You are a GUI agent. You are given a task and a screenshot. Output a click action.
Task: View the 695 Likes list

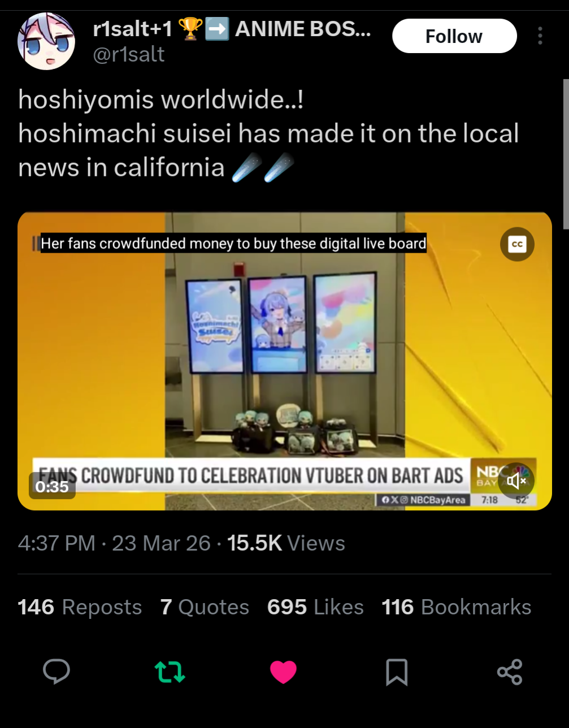click(315, 607)
